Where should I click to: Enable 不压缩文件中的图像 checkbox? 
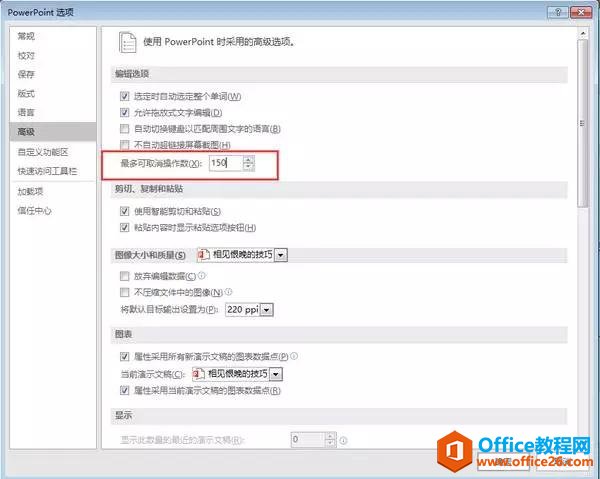[124, 292]
